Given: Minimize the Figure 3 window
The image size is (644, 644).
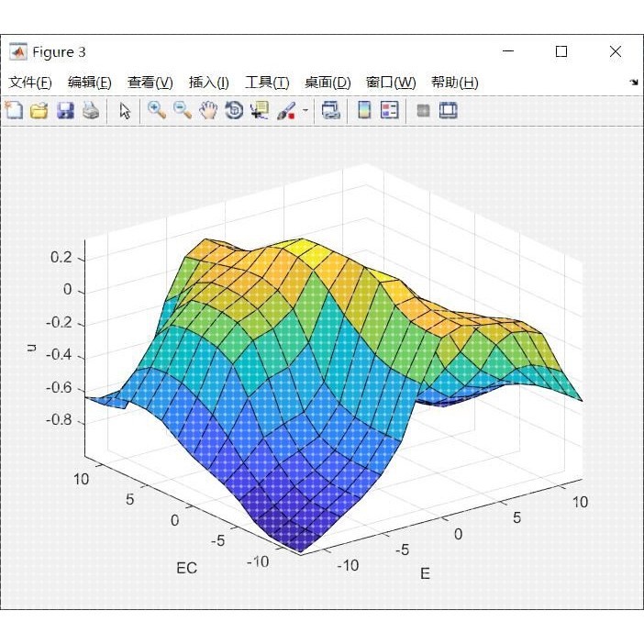Looking at the screenshot, I should 508,51.
